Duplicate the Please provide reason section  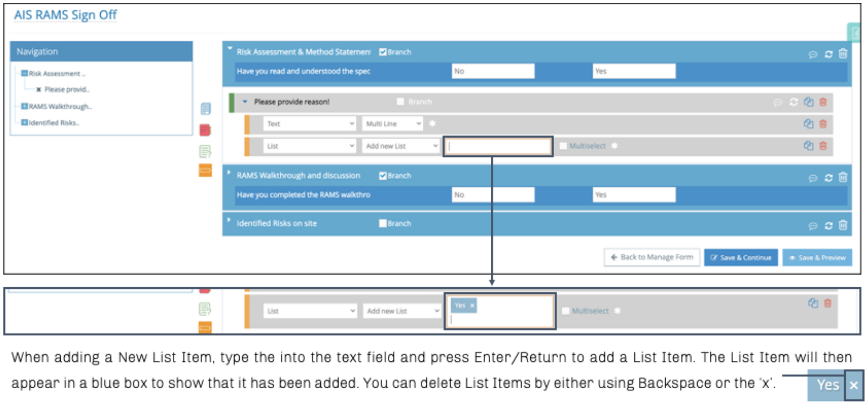808,102
